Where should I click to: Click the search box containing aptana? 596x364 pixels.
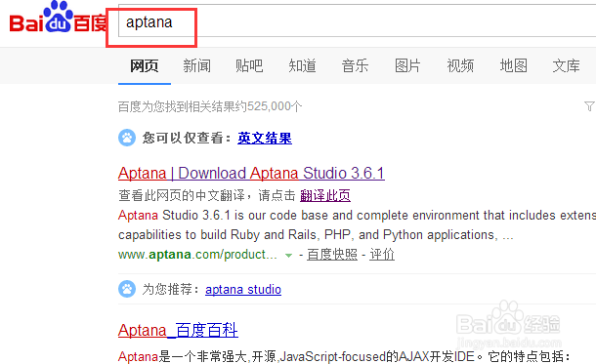tap(357, 20)
